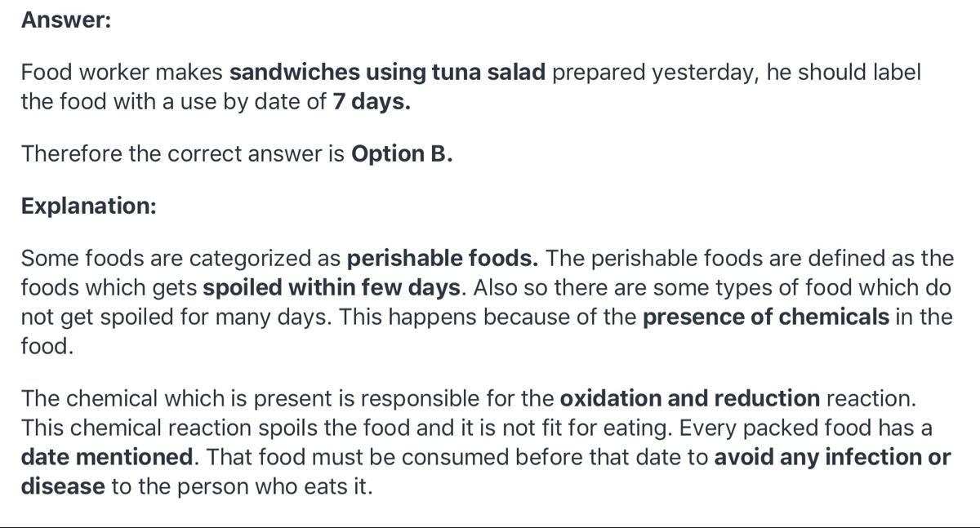Click the bold "avoid any infection or" text
Image resolution: width=980 pixels, height=528 pixels.
pos(831,457)
